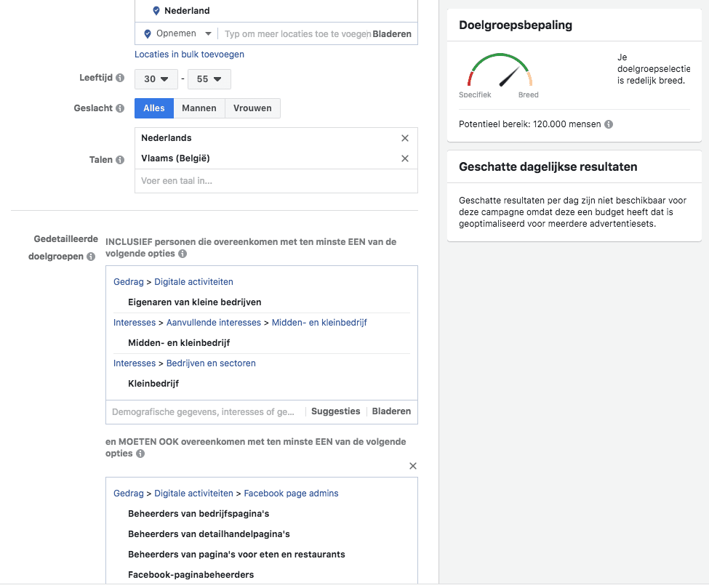Delete the MOETEN OOK exclusion section via its X
This screenshot has width=709, height=588.
(412, 465)
